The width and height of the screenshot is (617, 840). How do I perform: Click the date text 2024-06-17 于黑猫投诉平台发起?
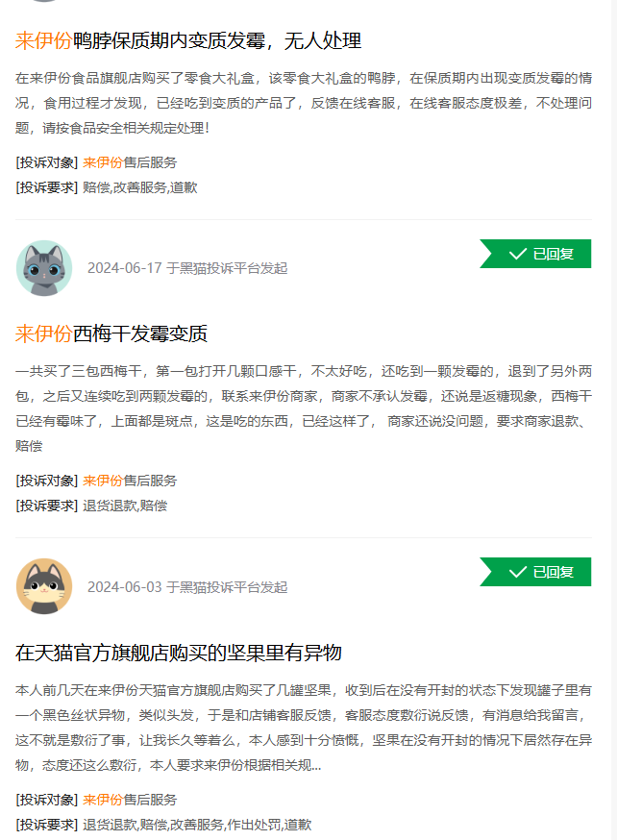coord(187,268)
